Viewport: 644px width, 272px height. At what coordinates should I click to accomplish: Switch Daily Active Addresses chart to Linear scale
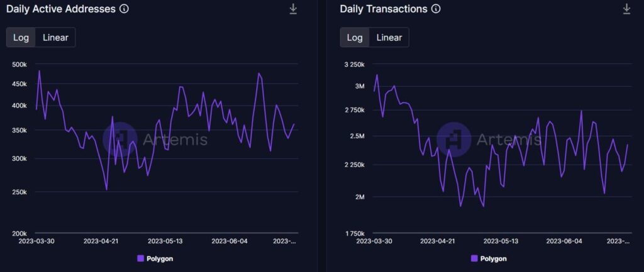[56, 37]
